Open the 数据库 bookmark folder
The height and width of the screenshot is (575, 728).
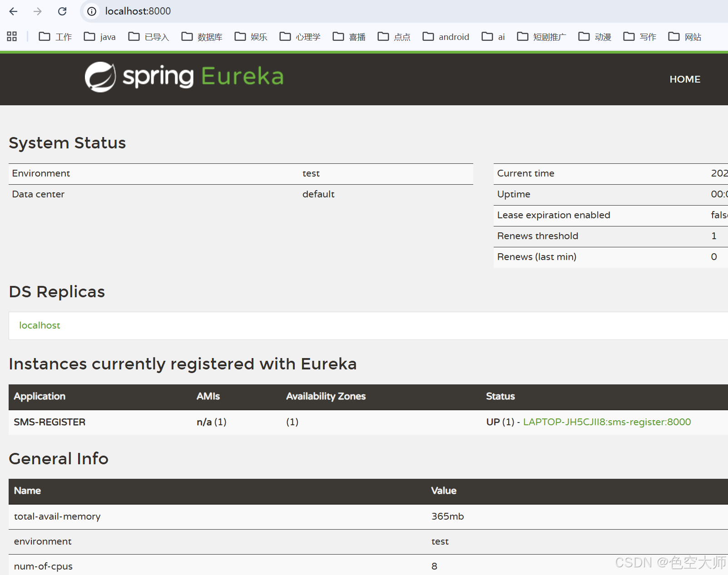202,36
